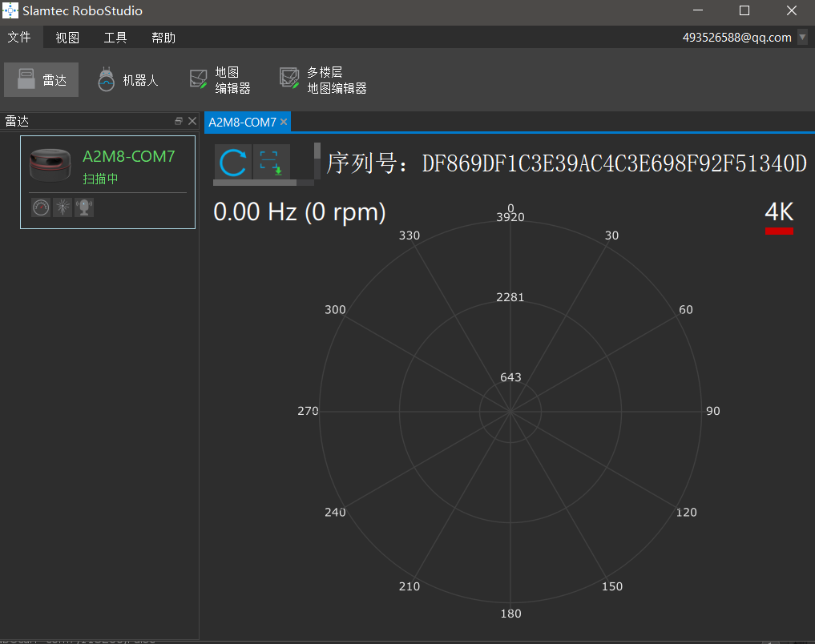Image resolution: width=815 pixels, height=644 pixels.
Task: Open the 文件 menu
Action: click(x=19, y=38)
